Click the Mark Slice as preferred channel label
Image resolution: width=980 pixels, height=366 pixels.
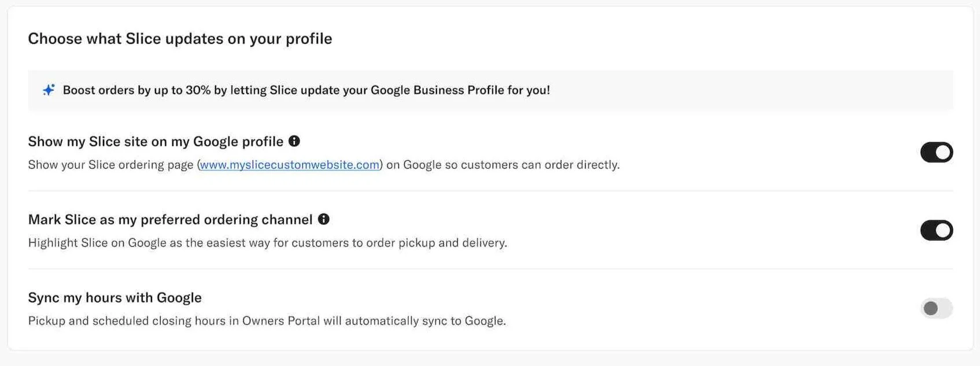pyautogui.click(x=170, y=220)
